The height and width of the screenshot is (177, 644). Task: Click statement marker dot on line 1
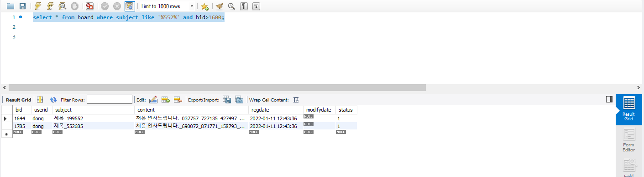tap(21, 17)
